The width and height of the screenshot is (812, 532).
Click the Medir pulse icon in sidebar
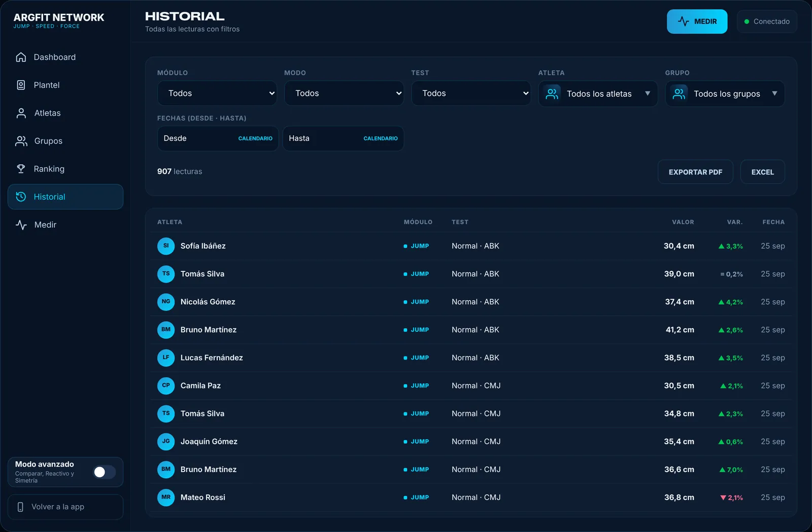click(x=21, y=225)
